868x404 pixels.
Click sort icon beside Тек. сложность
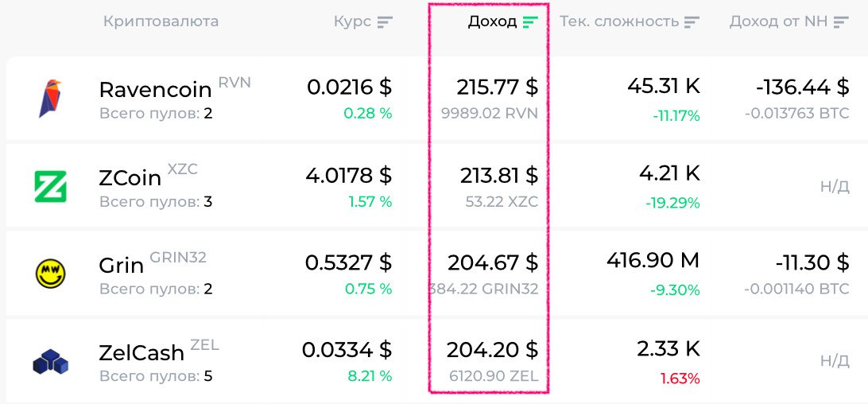coord(692,22)
